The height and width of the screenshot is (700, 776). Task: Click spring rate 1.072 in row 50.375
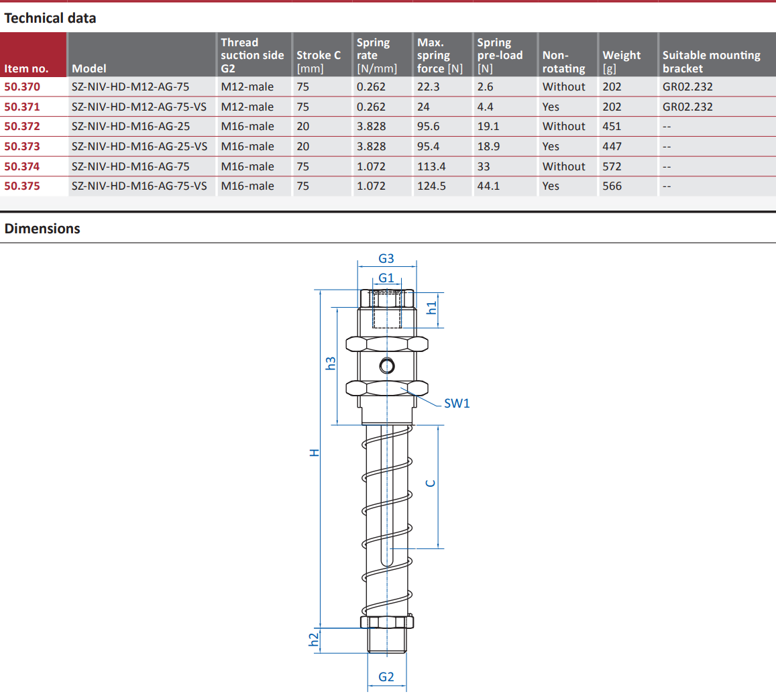(x=371, y=186)
